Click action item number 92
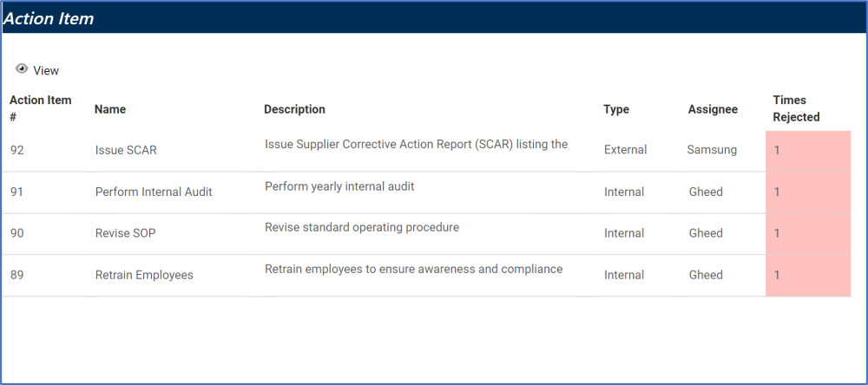The height and width of the screenshot is (385, 868). [17, 150]
